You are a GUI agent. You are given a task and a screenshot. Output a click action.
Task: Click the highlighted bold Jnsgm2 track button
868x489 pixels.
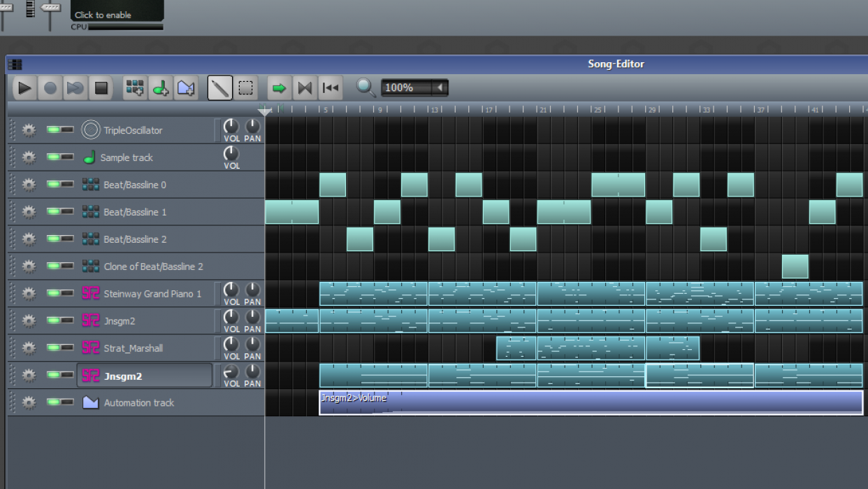(x=145, y=376)
